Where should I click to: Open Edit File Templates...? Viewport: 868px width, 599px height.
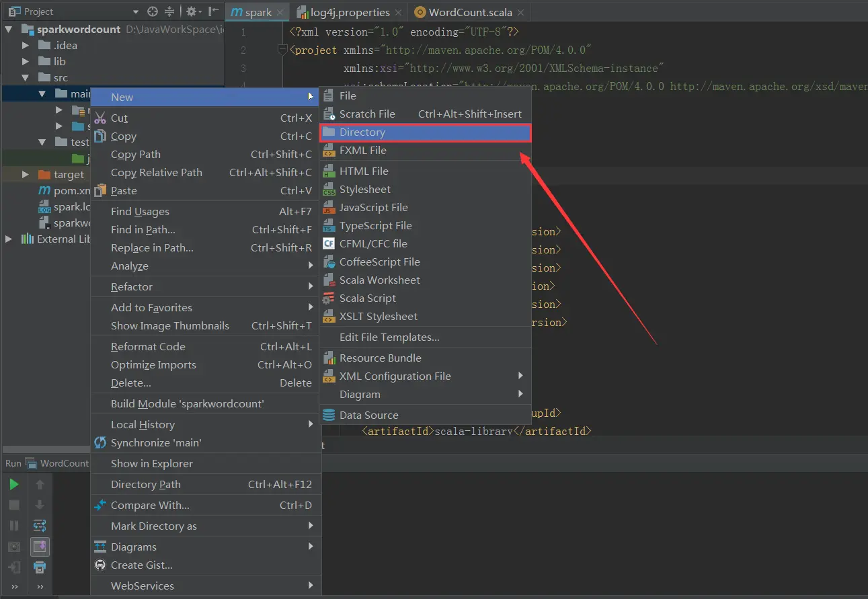(x=426, y=337)
